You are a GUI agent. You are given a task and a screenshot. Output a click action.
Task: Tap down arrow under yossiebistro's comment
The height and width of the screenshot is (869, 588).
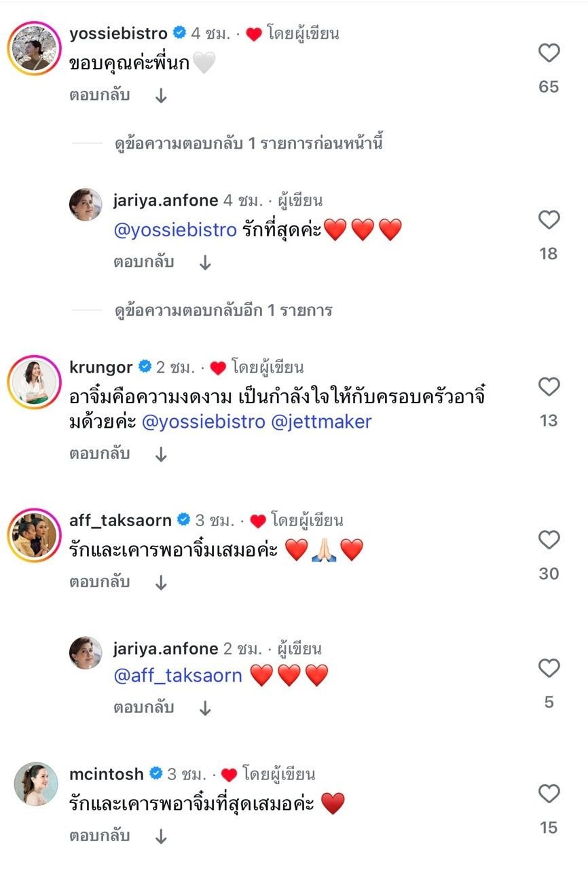click(x=161, y=96)
